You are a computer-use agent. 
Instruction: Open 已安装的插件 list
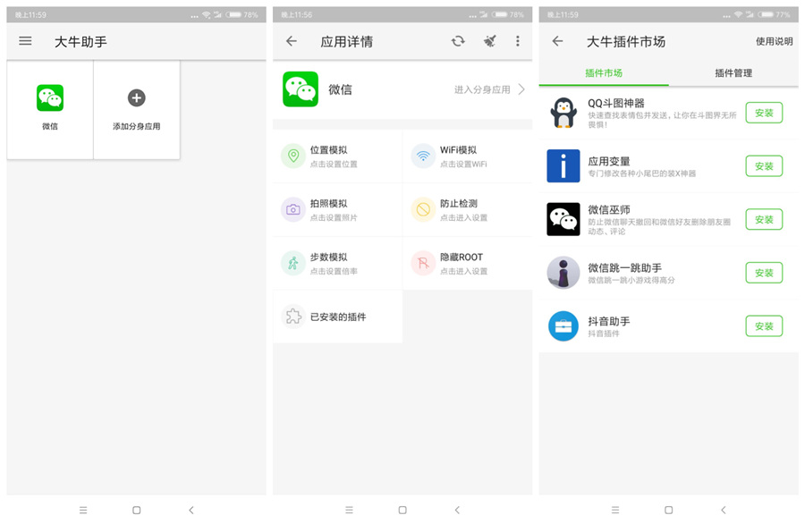click(x=337, y=317)
